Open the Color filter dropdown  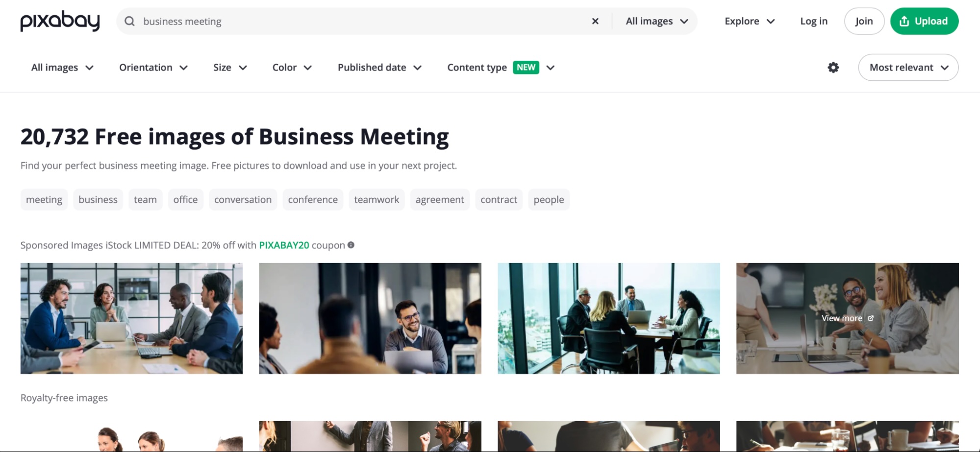(x=292, y=68)
